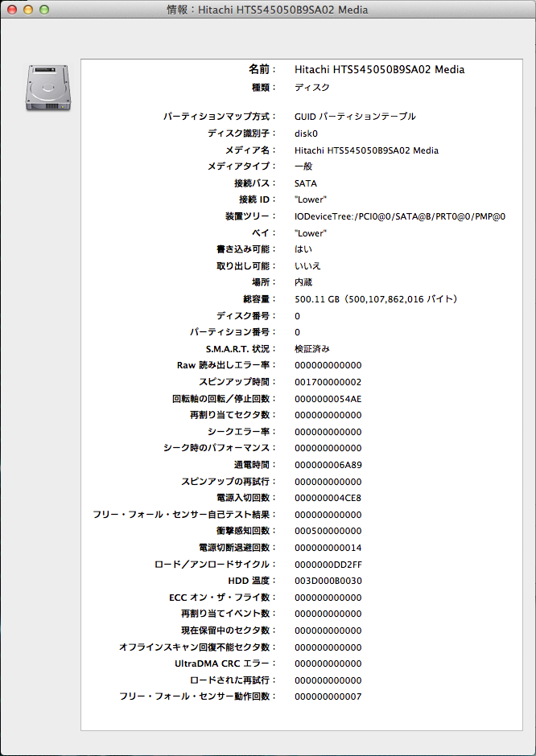Select power cycle count 000000004CE8
This screenshot has height=756, width=536.
[x=328, y=498]
